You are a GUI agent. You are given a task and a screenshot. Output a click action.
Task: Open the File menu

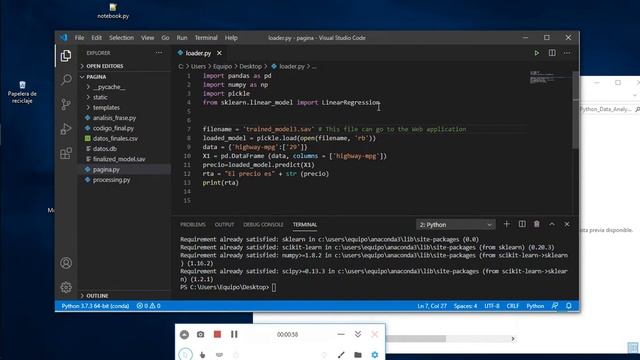coord(79,38)
